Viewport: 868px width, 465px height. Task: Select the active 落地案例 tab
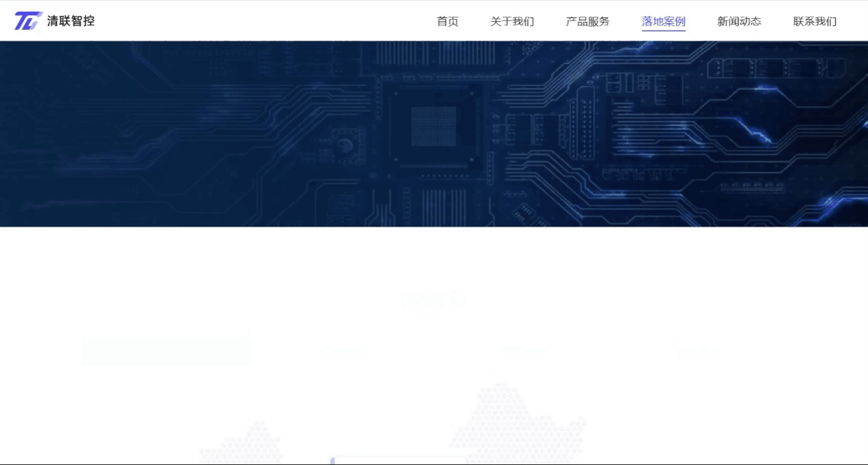click(664, 21)
